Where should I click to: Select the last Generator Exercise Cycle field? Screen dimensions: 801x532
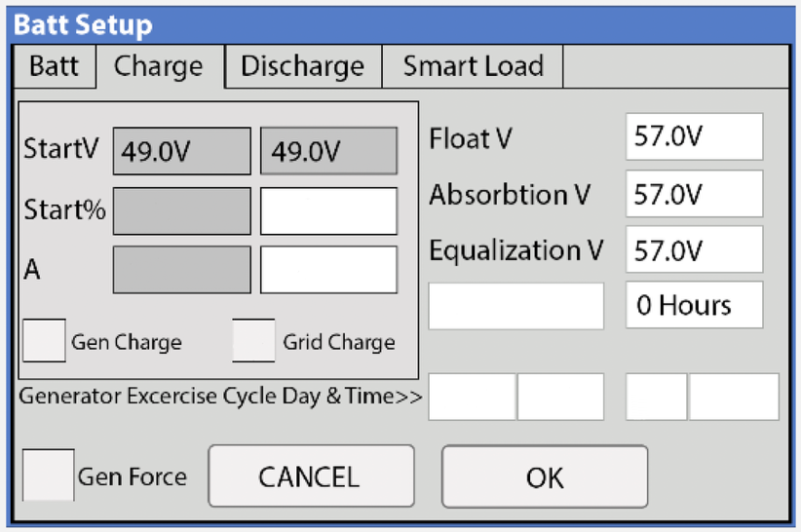coord(734,397)
